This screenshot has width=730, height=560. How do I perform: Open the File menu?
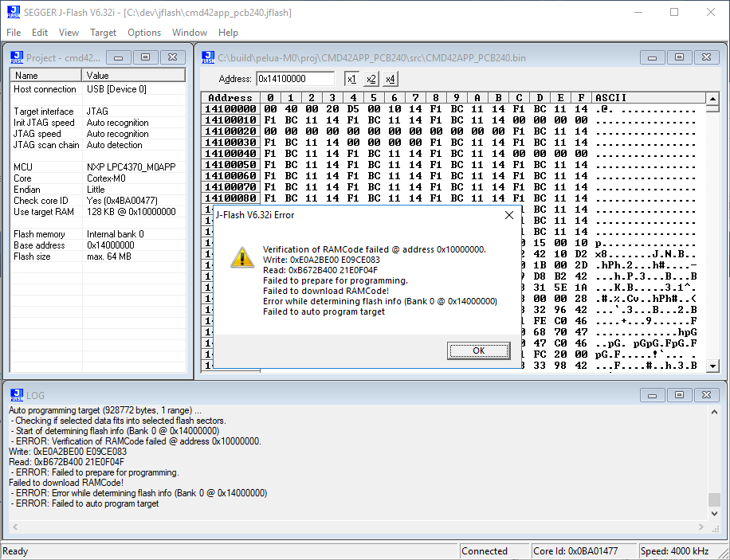click(14, 33)
